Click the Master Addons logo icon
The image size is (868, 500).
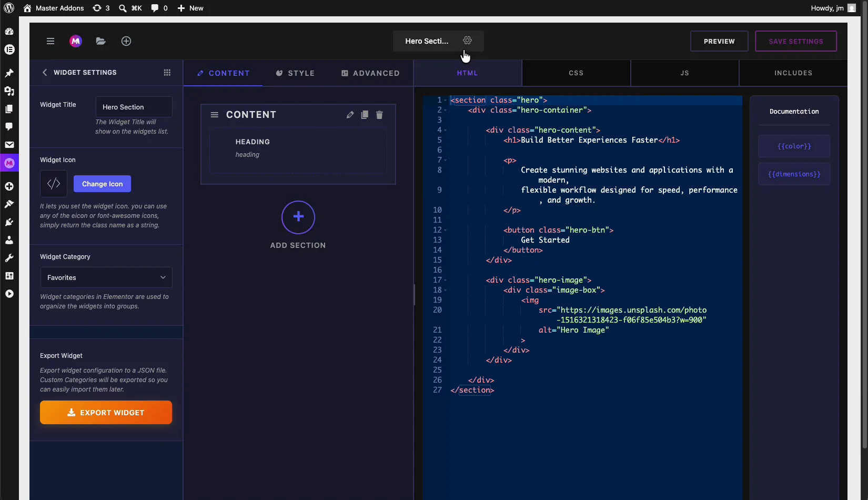pyautogui.click(x=76, y=41)
